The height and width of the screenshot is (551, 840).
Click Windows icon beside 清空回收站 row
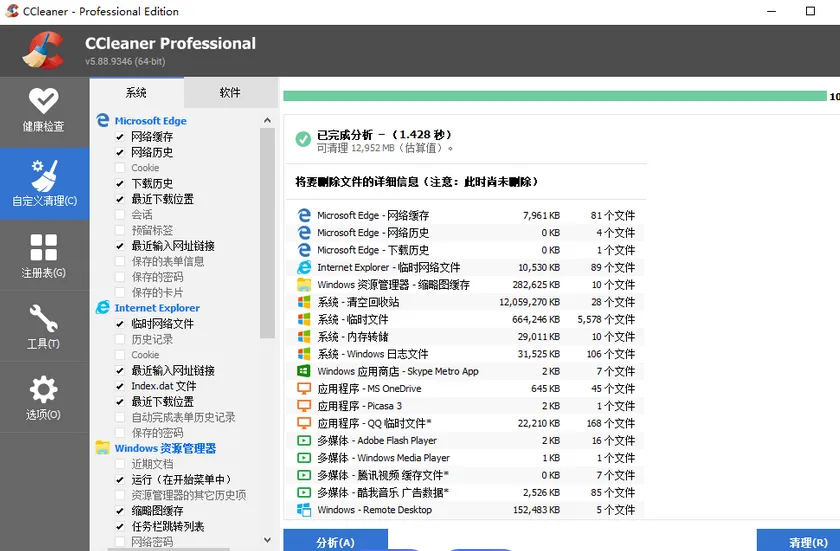[x=304, y=302]
